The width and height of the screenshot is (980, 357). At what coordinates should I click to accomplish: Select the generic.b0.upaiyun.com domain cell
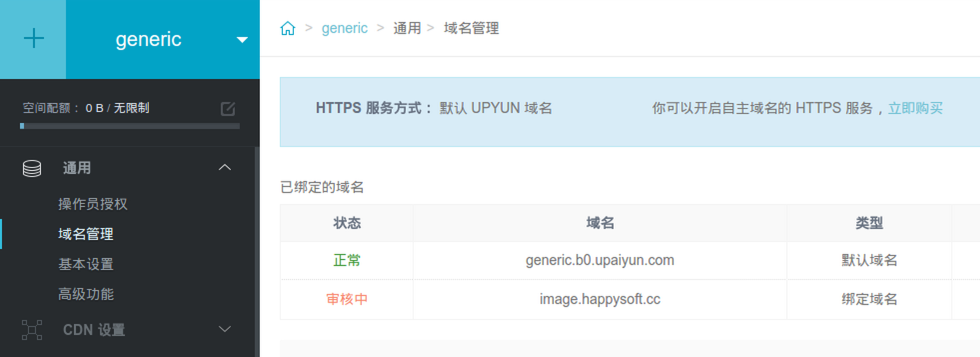(599, 260)
